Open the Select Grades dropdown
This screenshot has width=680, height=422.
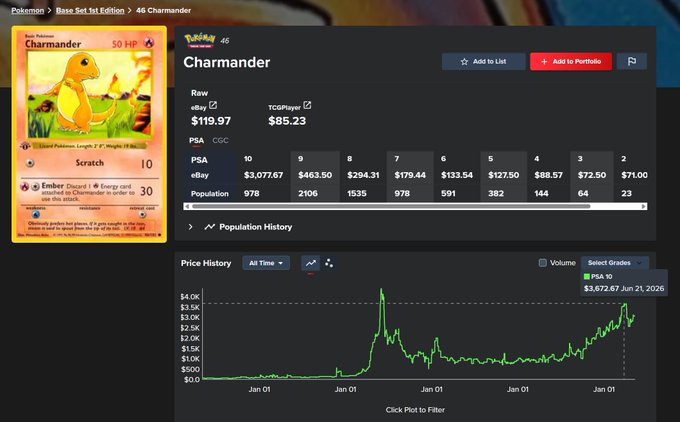click(x=615, y=263)
